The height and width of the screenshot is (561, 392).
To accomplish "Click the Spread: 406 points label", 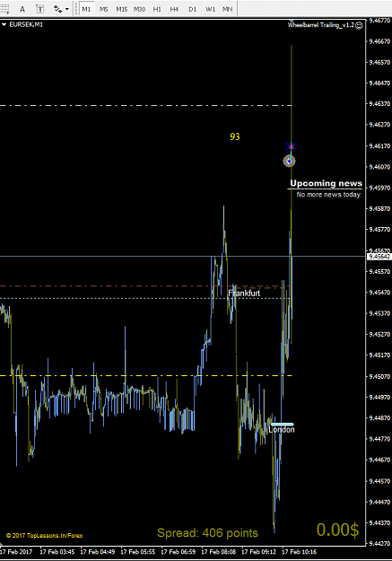I will pyautogui.click(x=207, y=533).
